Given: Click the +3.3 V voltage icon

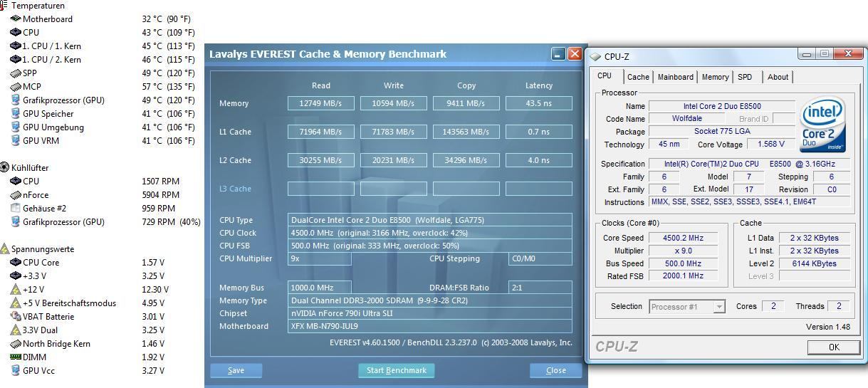Looking at the screenshot, I should coord(16,276).
